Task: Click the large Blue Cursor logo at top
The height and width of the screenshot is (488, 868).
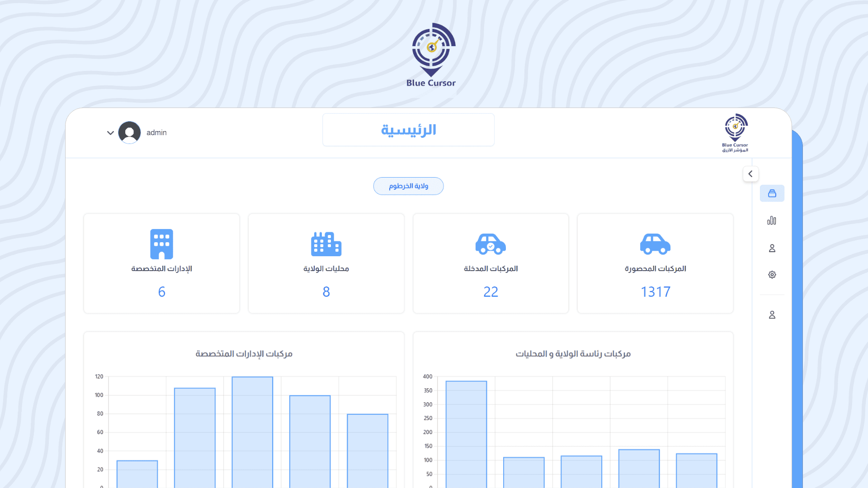Action: tap(431, 55)
